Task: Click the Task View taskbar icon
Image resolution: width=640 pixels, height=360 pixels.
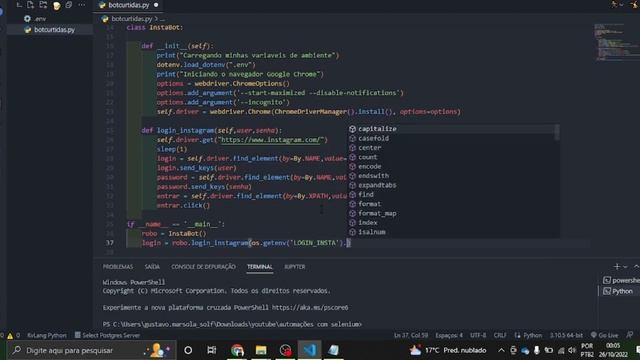Action: pyautogui.click(x=211, y=350)
